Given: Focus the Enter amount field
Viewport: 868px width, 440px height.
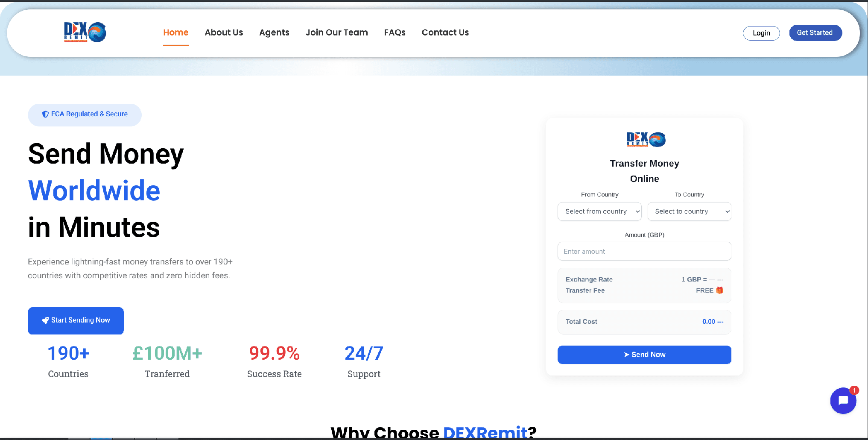Looking at the screenshot, I should [x=644, y=252].
